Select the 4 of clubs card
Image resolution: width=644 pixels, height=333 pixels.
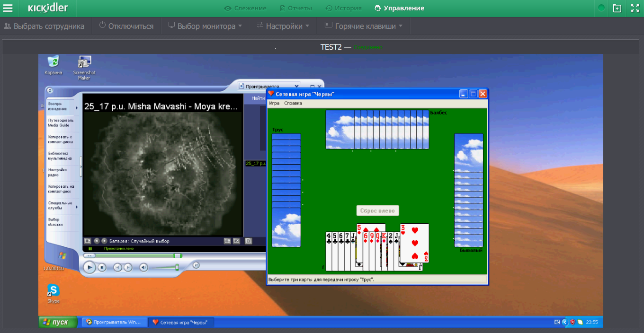tap(328, 251)
